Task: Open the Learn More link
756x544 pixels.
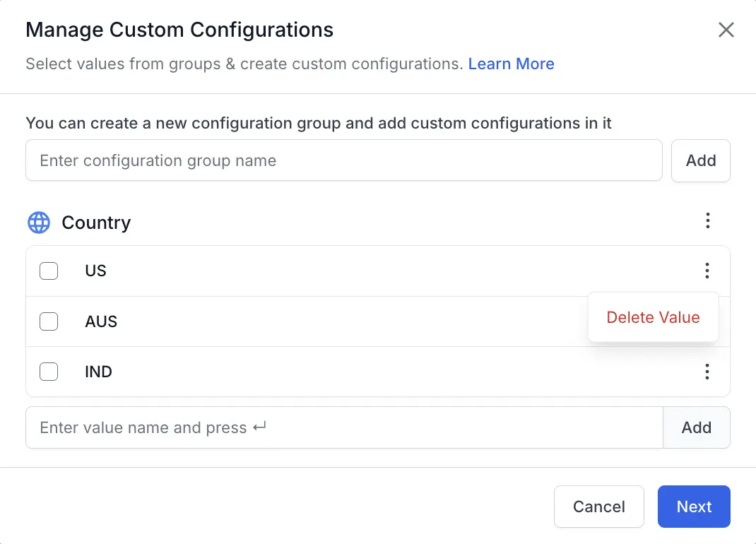Action: click(511, 64)
